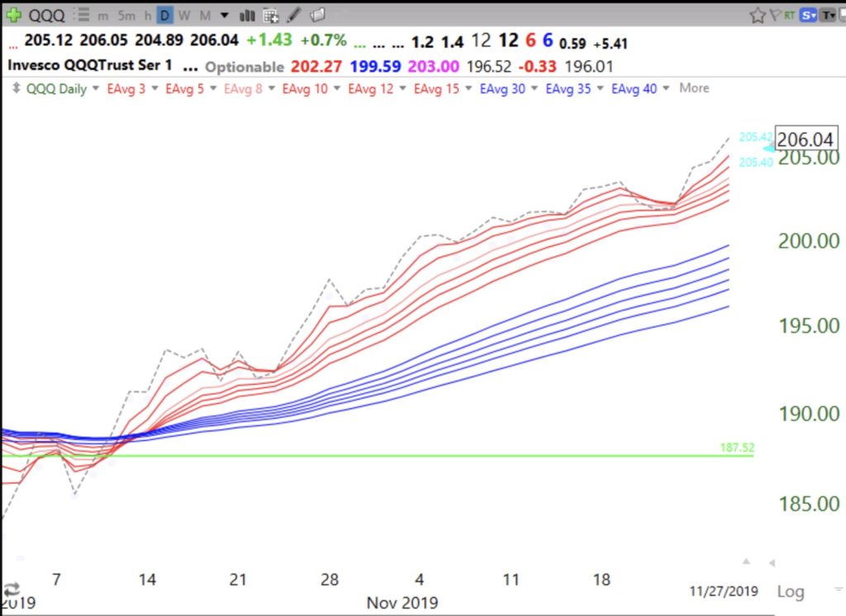Click More to show additional indicators
This screenshot has height=616, width=846.
[694, 88]
